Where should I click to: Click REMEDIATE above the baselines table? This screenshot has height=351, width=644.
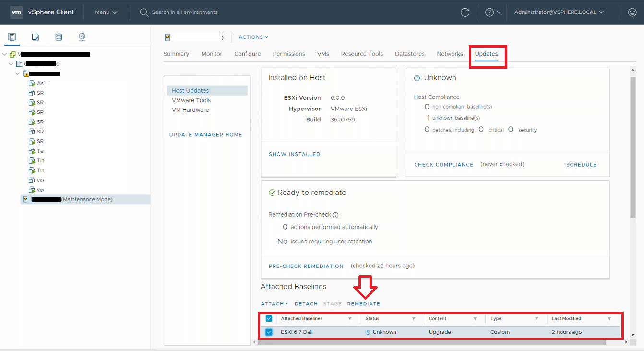click(364, 304)
